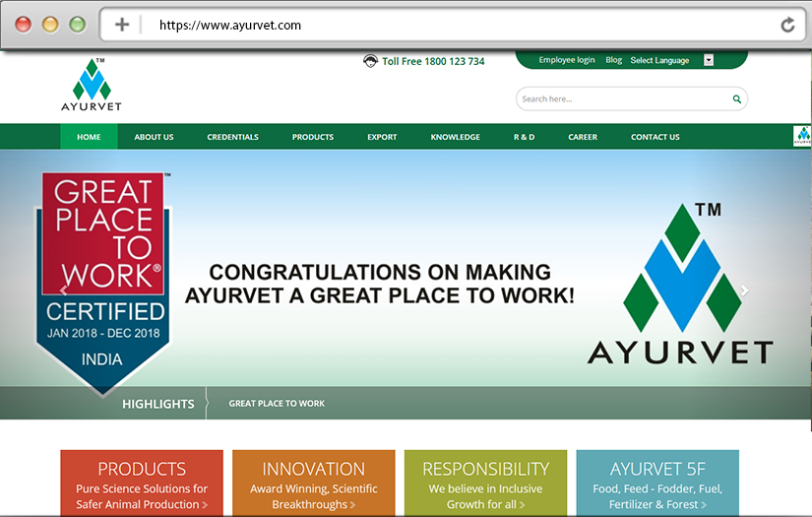Advance to the next banner slide arrow
Image resolution: width=812 pixels, height=517 pixels.
[744, 291]
